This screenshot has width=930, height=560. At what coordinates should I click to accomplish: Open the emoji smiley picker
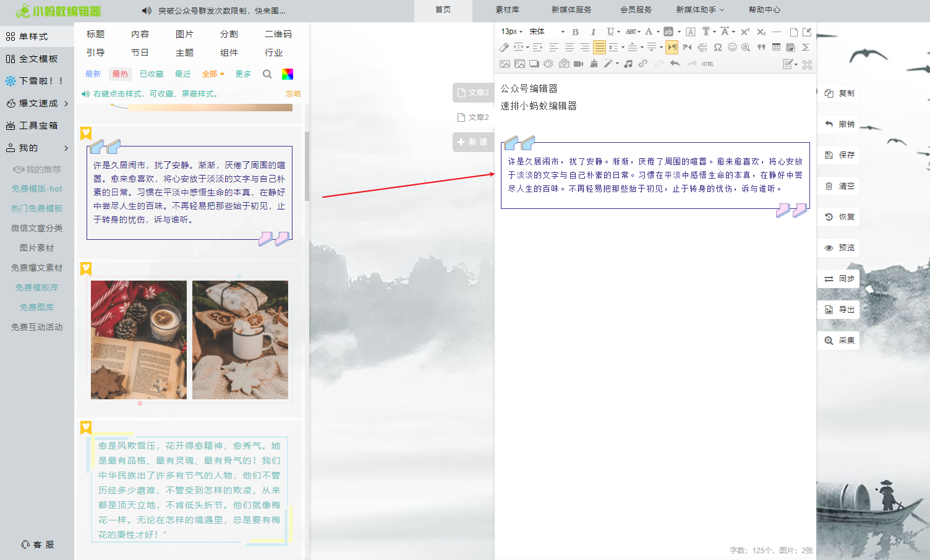click(x=732, y=47)
